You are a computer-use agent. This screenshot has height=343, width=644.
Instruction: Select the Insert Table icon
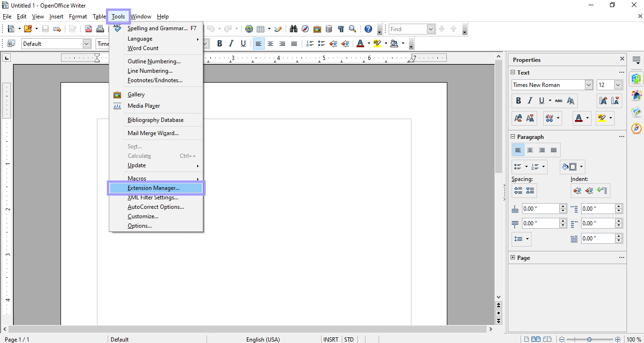pyautogui.click(x=261, y=29)
